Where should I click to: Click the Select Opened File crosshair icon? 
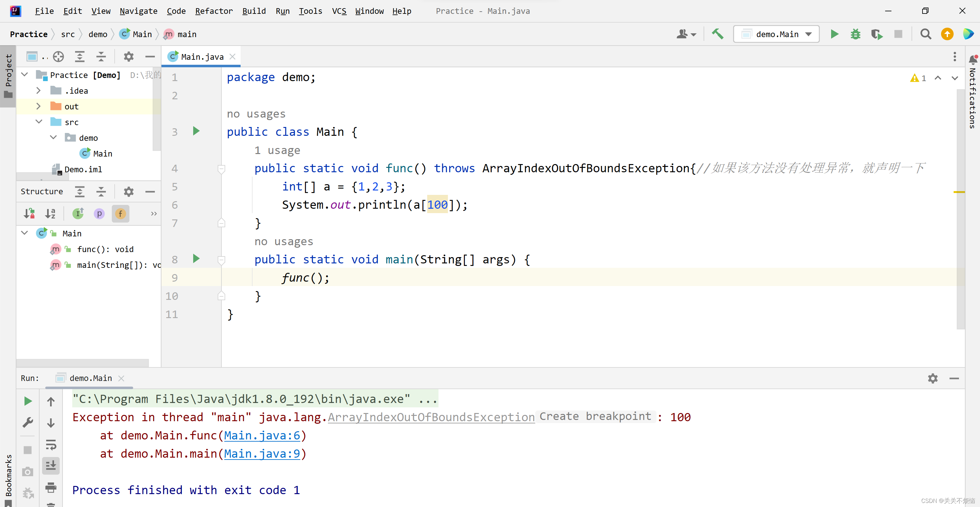point(58,57)
